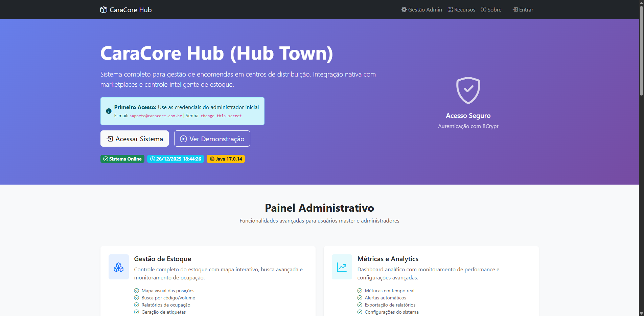Click the gear icon beside Gestão Admin
This screenshot has width=644, height=316.
[x=404, y=9]
